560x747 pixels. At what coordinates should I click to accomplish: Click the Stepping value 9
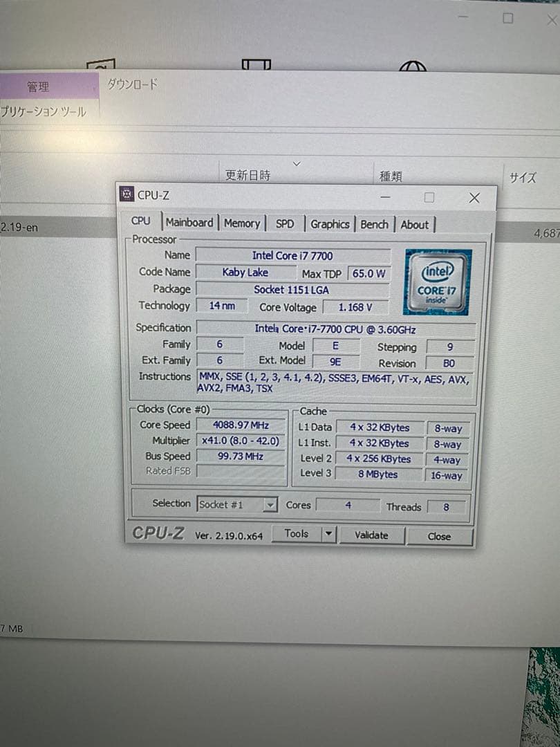click(450, 347)
